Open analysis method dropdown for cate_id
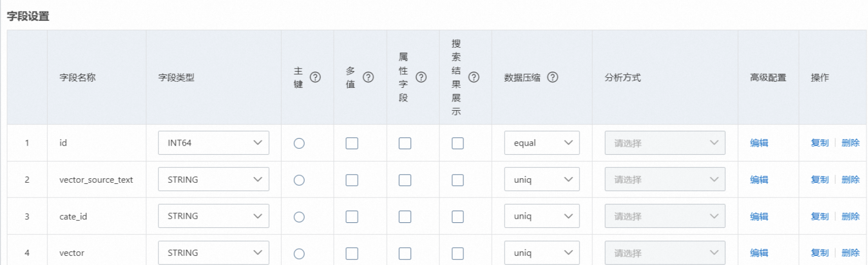The image size is (868, 265). pyautogui.click(x=664, y=216)
